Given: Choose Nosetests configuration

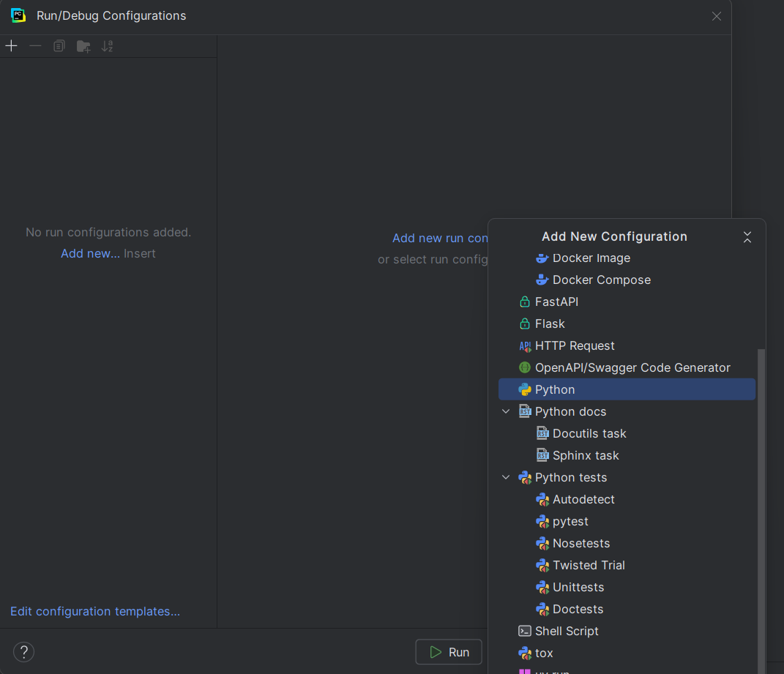Looking at the screenshot, I should coord(627,544).
